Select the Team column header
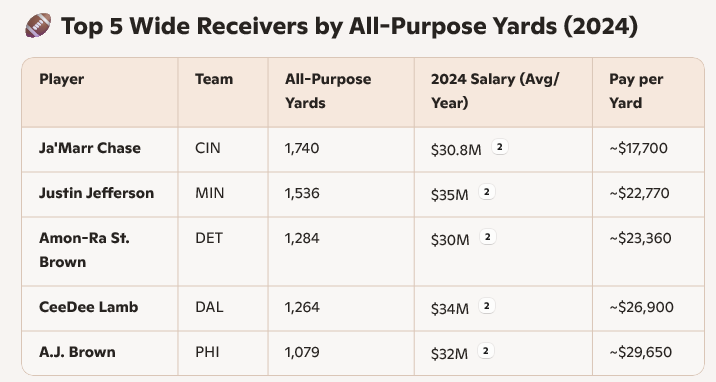The width and height of the screenshot is (716, 382). pos(214,79)
